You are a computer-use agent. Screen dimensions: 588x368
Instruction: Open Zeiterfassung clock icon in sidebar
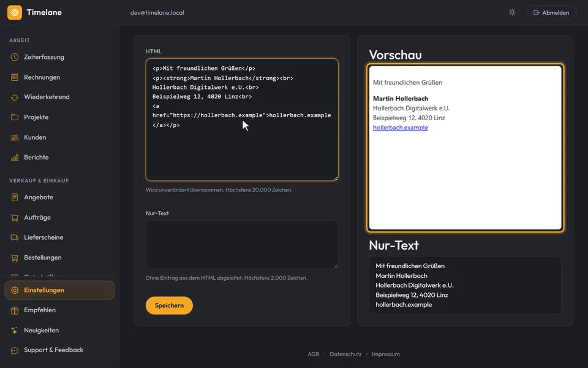15,57
